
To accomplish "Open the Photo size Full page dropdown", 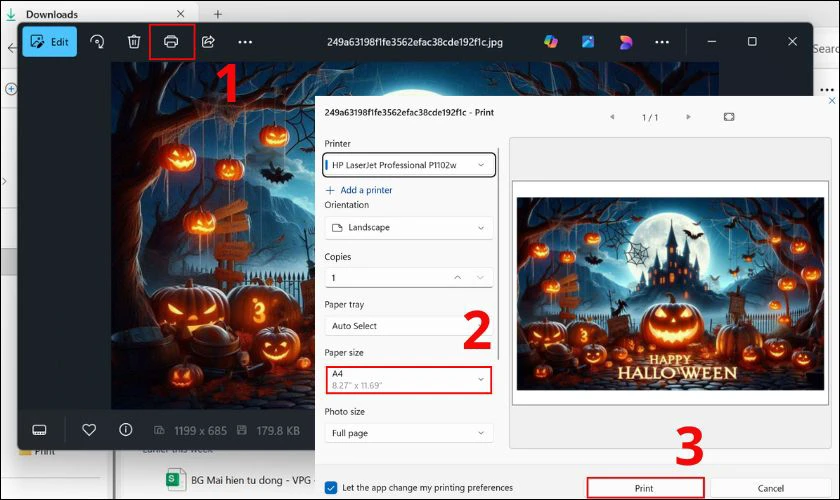I will pyautogui.click(x=409, y=433).
